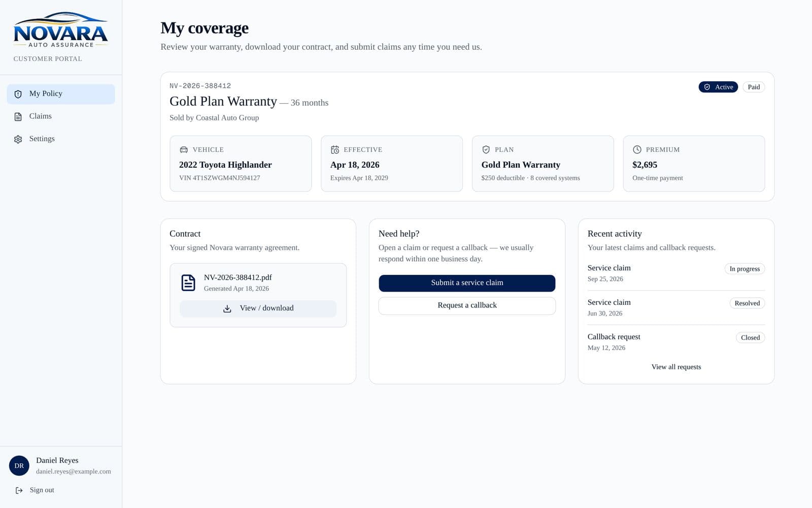
Task: Click the sign-out arrow icon
Action: tap(19, 490)
